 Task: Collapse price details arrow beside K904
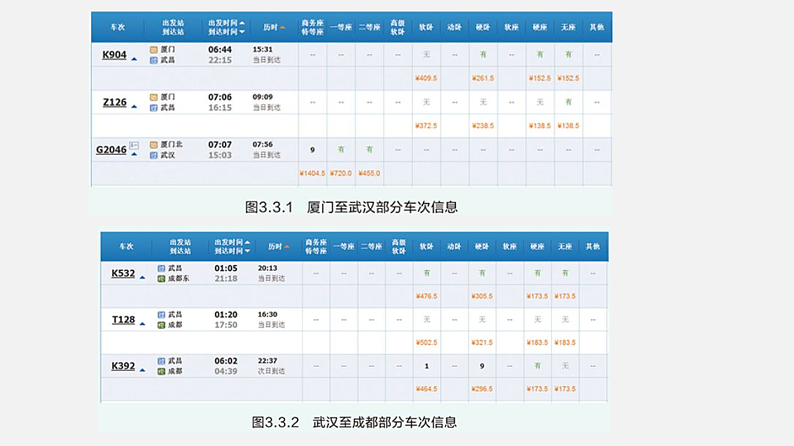tap(134, 59)
